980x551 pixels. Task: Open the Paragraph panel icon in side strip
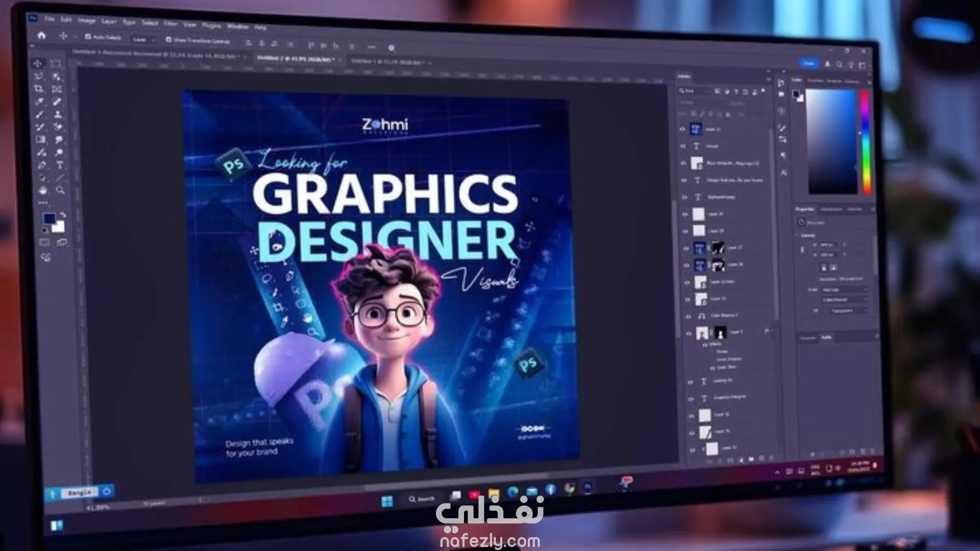pyautogui.click(x=783, y=156)
